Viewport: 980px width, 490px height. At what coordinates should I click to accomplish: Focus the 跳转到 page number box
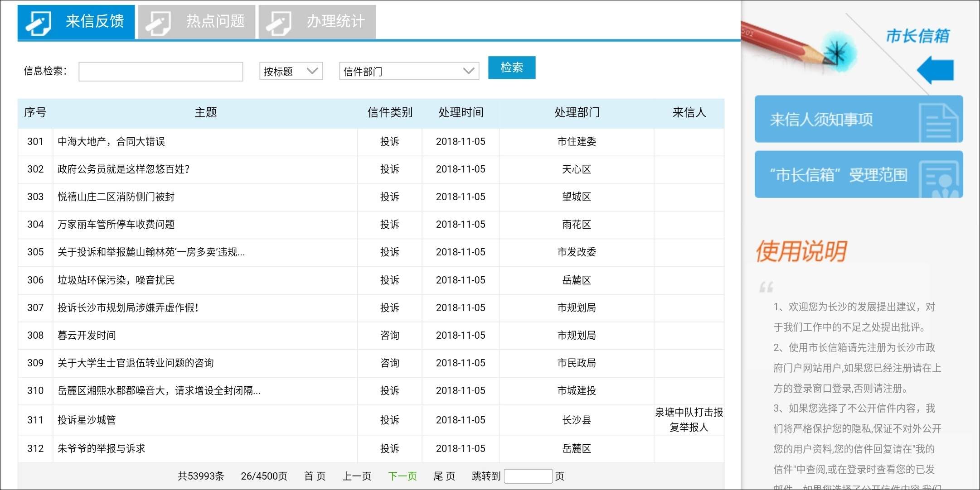(528, 476)
